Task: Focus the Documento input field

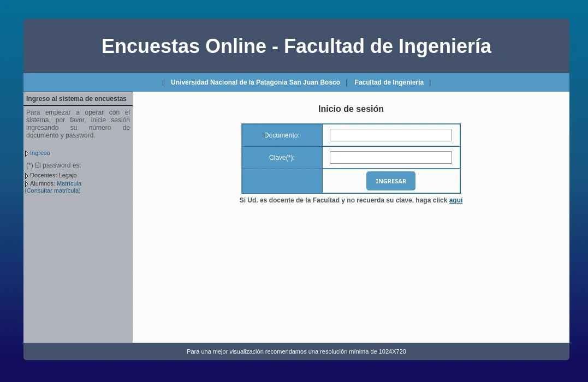Action: coord(390,135)
